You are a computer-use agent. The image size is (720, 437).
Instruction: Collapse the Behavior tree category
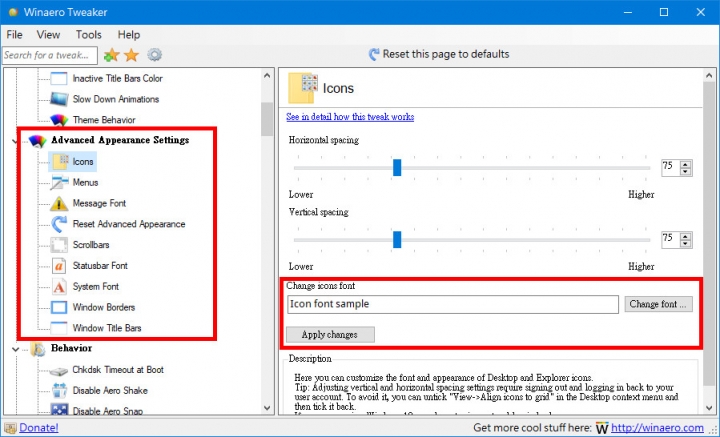tap(15, 349)
